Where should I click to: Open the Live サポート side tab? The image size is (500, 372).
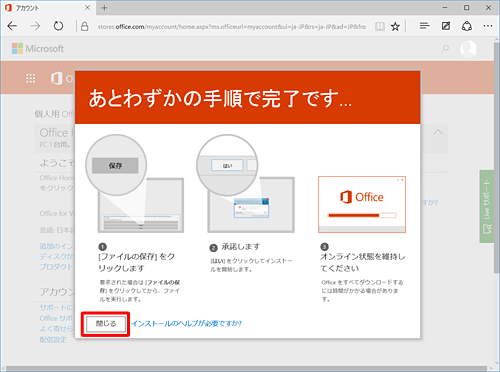(x=487, y=206)
